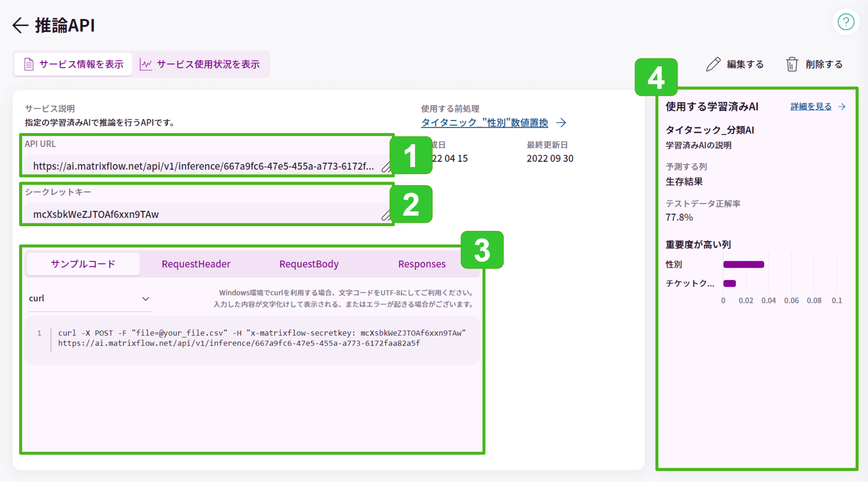Select the サービス情報を表示 view
Screen dimensions: 868x482
coord(81,64)
